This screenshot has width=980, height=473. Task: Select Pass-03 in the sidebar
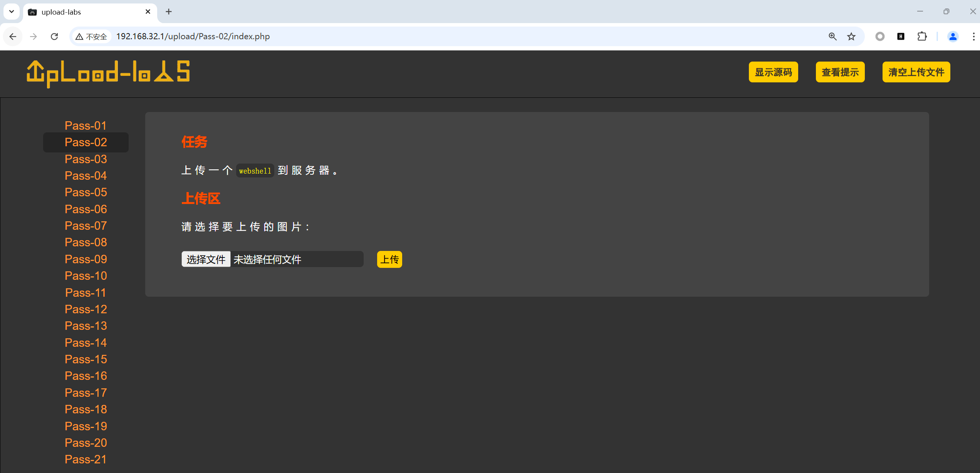point(86,159)
